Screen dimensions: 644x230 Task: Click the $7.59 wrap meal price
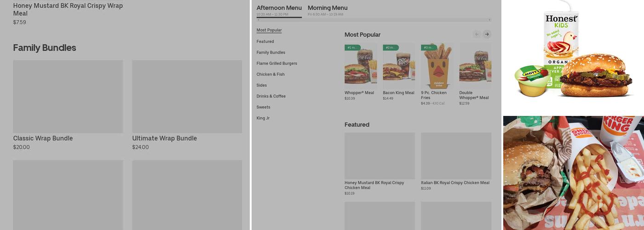pos(19,22)
